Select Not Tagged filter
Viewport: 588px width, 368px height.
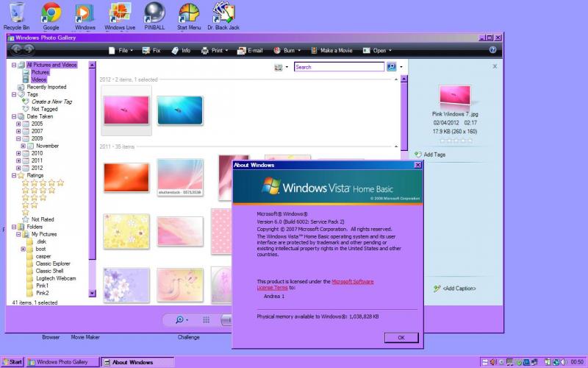click(45, 109)
